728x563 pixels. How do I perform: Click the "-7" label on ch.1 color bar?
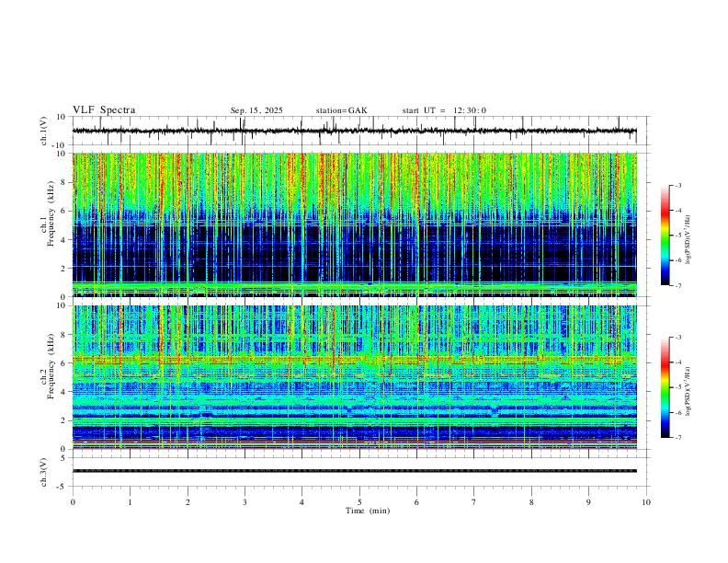678,286
